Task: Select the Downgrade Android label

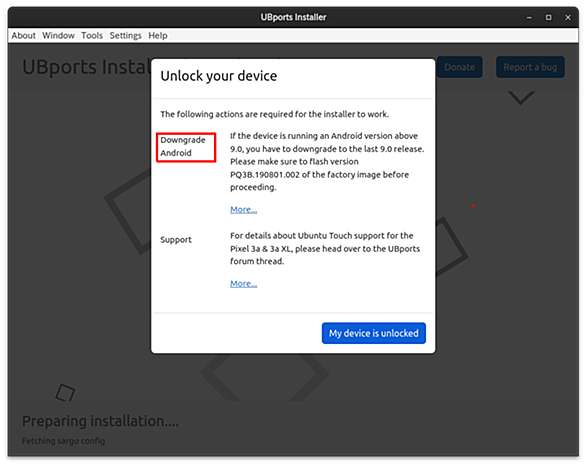Action: [x=183, y=146]
